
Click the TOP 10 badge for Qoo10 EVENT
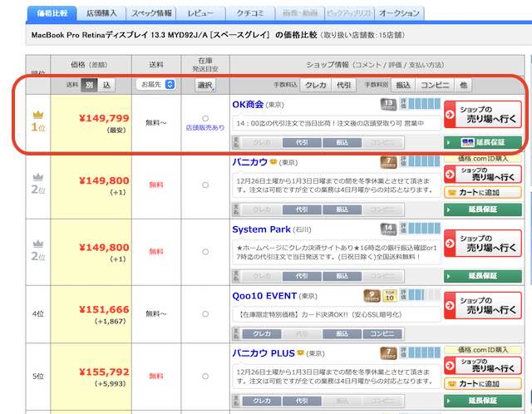point(390,296)
